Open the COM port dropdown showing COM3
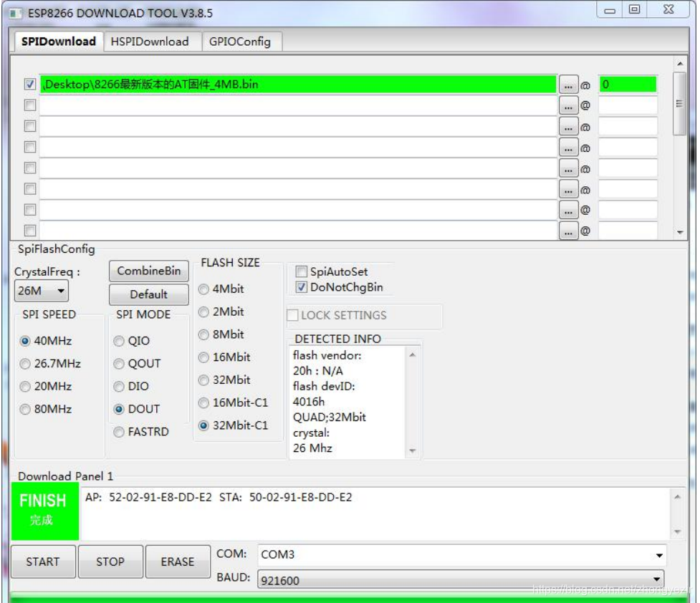This screenshot has width=700, height=603. 461,555
